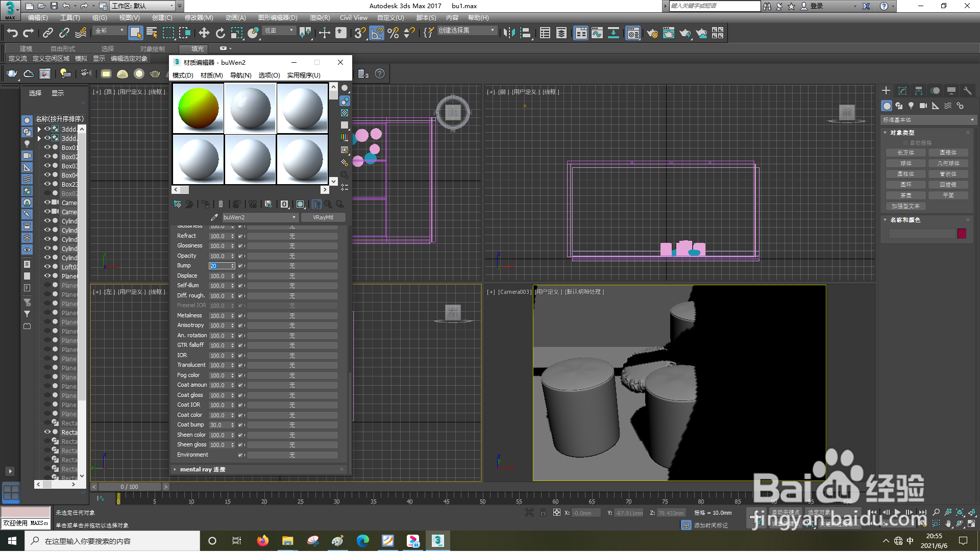Screen dimensions: 980x552
Task: Click the object color swatch
Action: coord(962,234)
